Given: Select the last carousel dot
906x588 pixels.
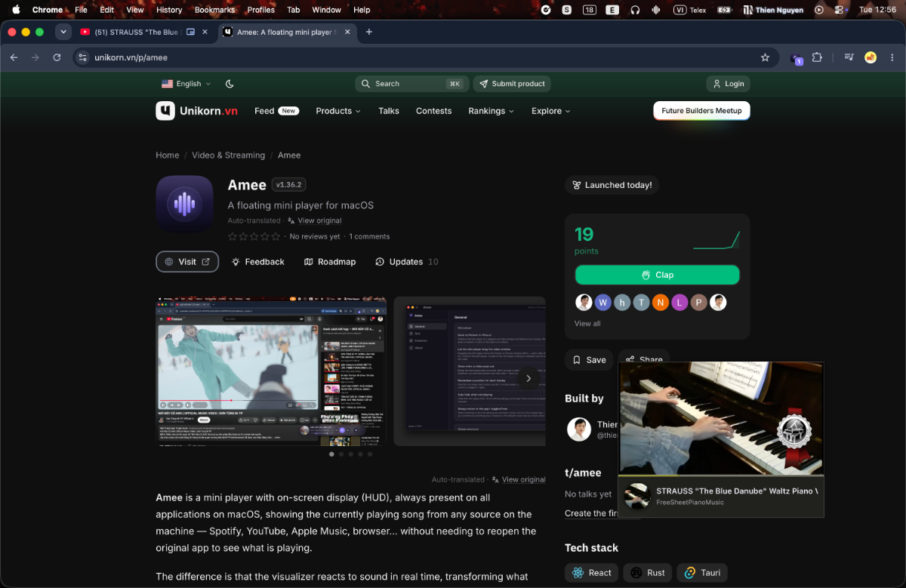Looking at the screenshot, I should click(370, 454).
